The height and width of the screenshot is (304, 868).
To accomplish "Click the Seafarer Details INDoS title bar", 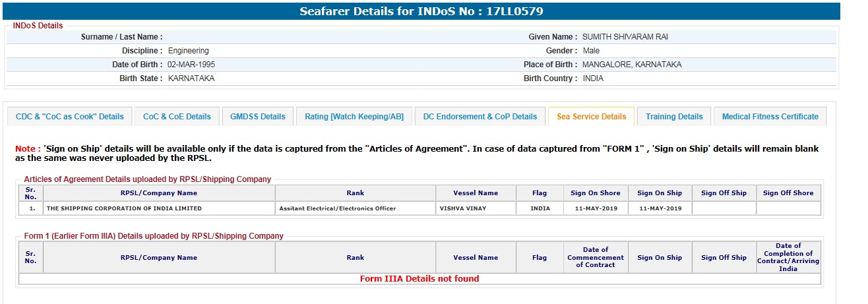I will point(421,11).
